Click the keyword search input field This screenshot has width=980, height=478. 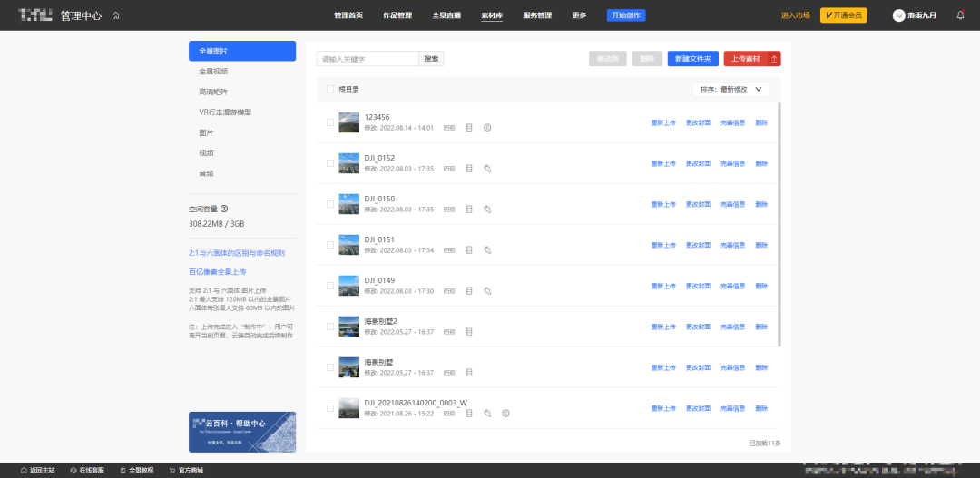pyautogui.click(x=367, y=59)
